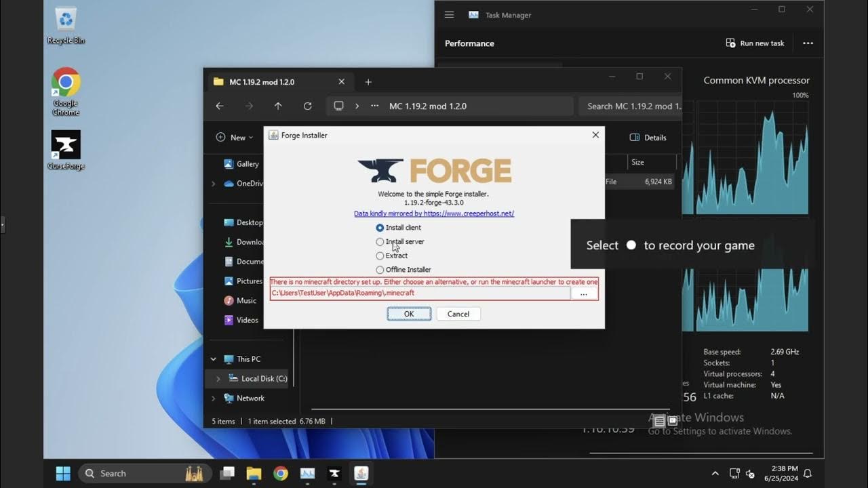Viewport: 868px width, 488px height.
Task: Select the MC 1.19.2 mod 1.2.0 tab
Action: coord(279,82)
